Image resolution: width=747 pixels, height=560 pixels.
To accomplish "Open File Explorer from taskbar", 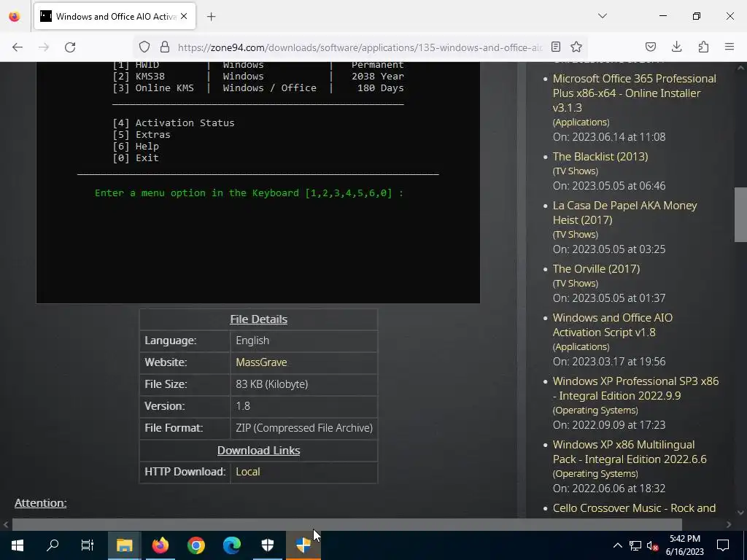I will [124, 545].
